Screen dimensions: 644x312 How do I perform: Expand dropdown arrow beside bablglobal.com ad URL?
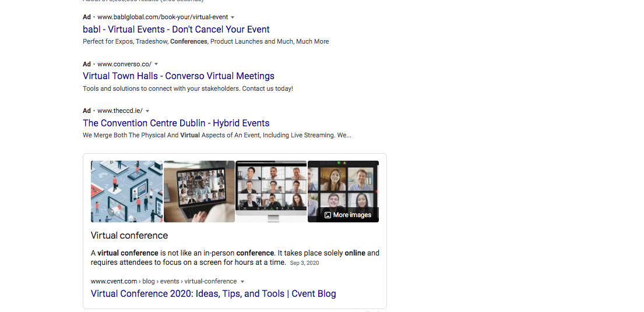point(233,17)
